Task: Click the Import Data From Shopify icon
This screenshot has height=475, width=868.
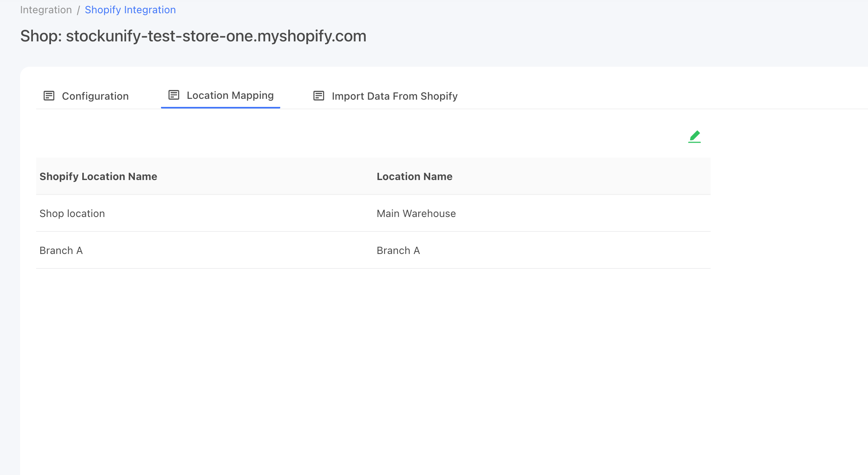Action: 319,96
